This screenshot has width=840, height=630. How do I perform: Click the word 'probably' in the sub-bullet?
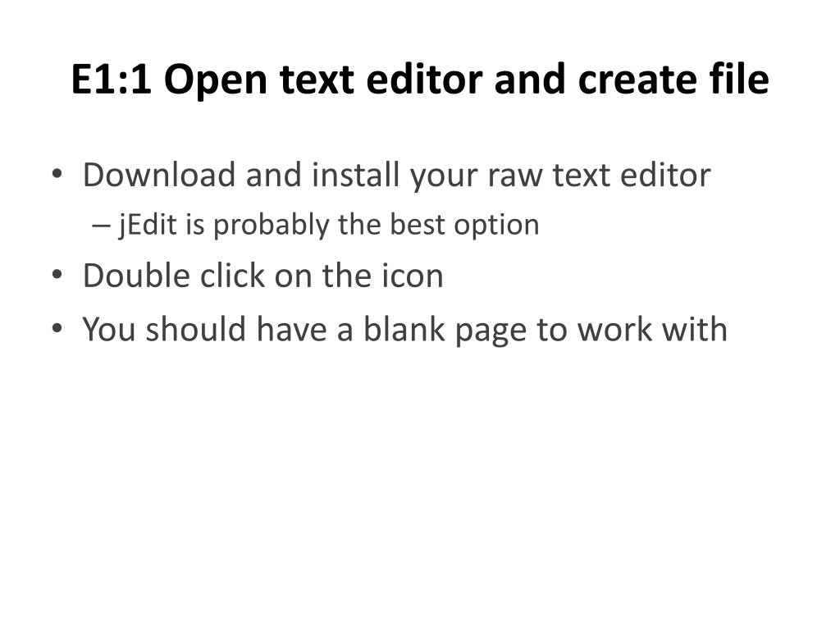271,225
